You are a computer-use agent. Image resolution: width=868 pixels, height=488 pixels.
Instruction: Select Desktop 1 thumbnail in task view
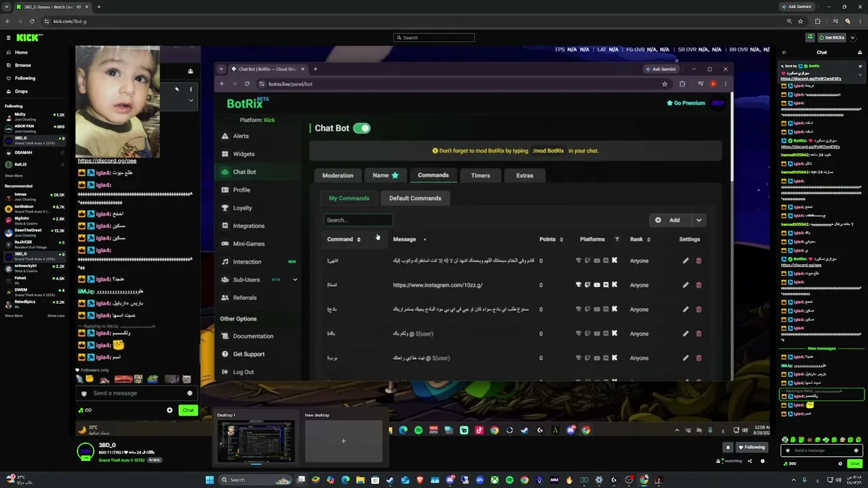[256, 441]
